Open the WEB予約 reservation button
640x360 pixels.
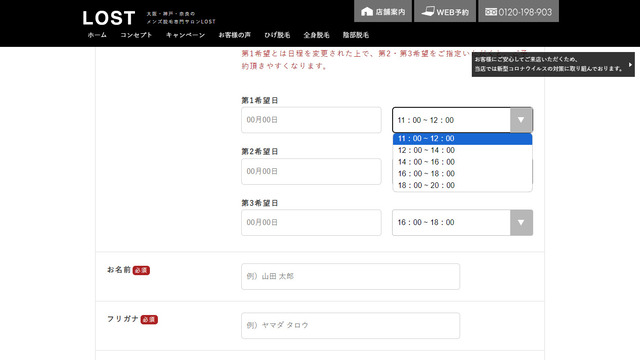(445, 11)
